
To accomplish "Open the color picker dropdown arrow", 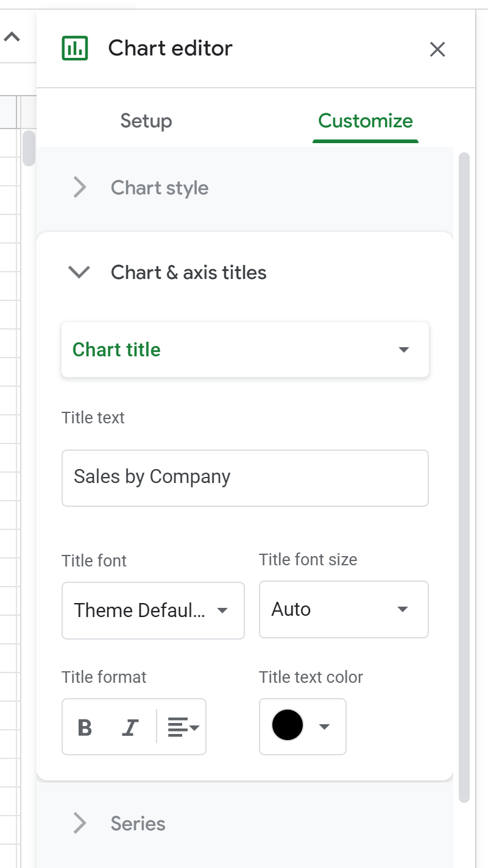I will (x=325, y=726).
